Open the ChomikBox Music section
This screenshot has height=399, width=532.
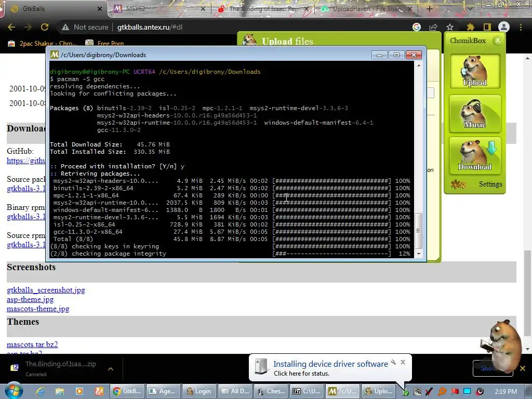[x=475, y=114]
